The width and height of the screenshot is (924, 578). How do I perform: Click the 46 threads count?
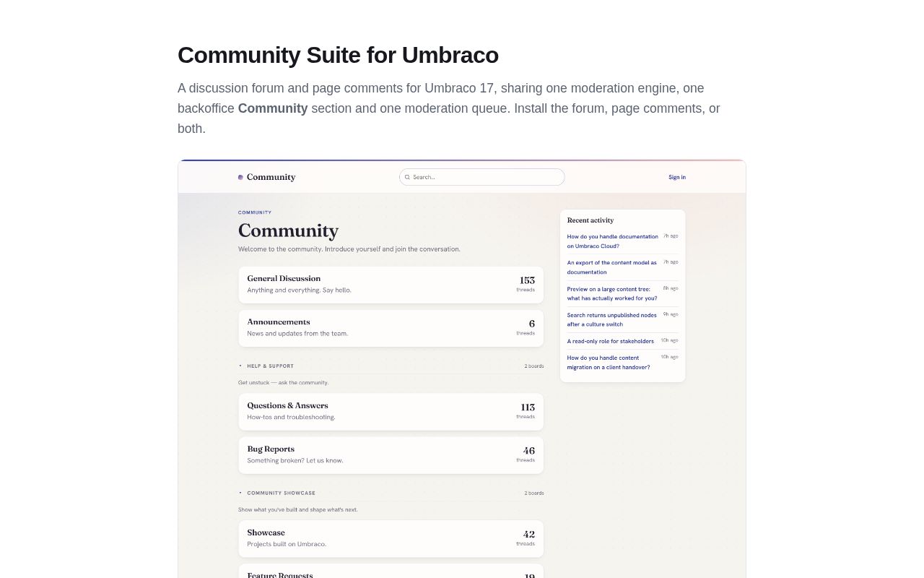click(x=526, y=454)
